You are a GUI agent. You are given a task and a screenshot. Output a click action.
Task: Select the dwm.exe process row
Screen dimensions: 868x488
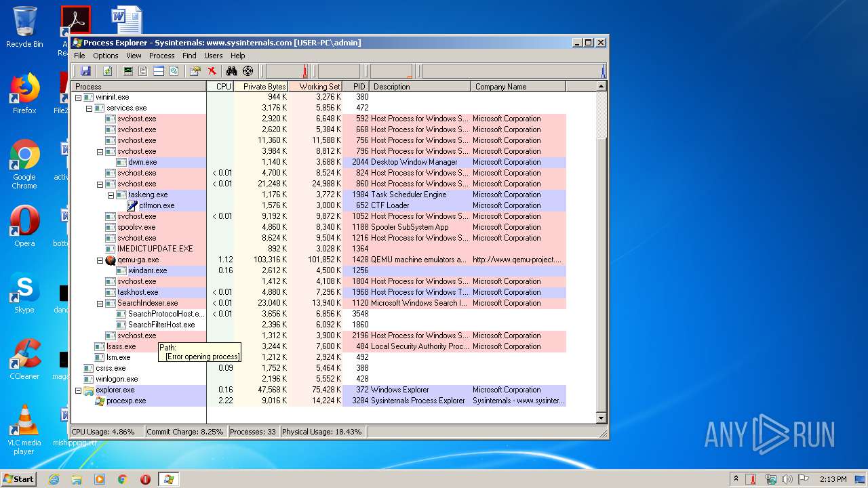(319, 162)
